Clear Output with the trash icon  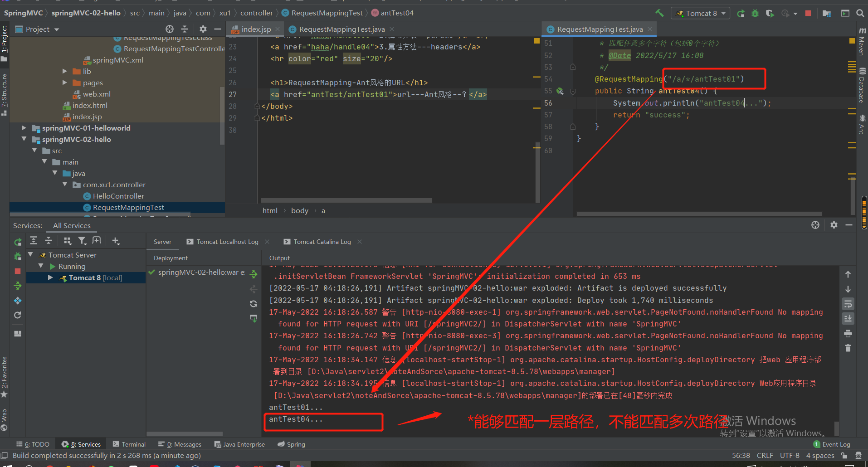(848, 348)
